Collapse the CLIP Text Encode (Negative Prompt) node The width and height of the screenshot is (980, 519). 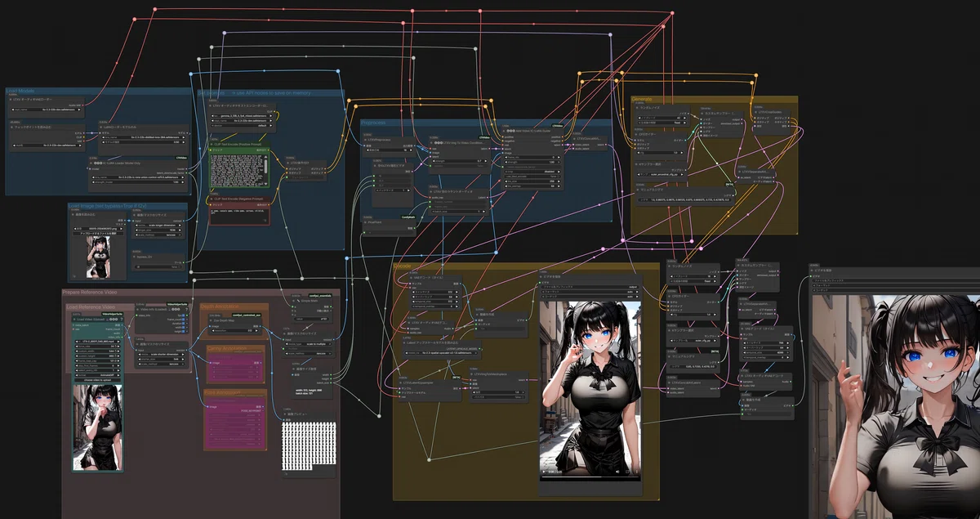pos(211,199)
